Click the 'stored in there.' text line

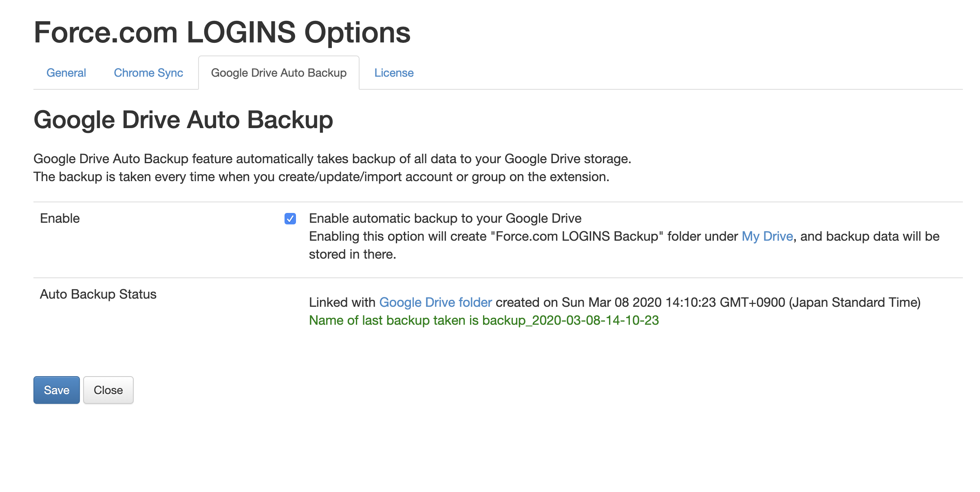point(353,255)
